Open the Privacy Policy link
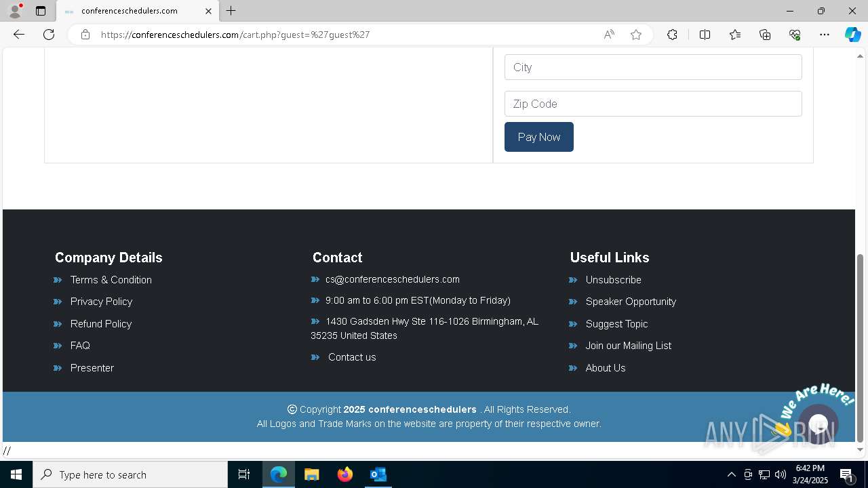Image resolution: width=868 pixels, height=488 pixels. pyautogui.click(x=101, y=302)
